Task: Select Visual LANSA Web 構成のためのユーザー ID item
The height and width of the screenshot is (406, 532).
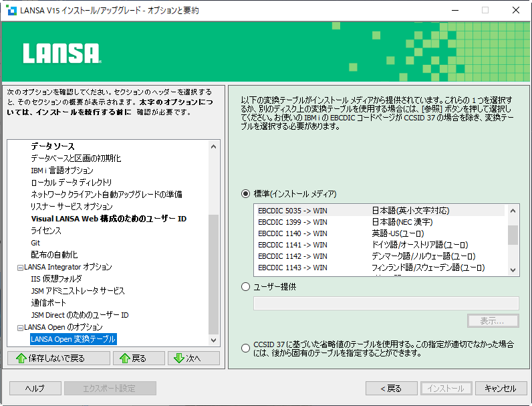Action: 109,219
